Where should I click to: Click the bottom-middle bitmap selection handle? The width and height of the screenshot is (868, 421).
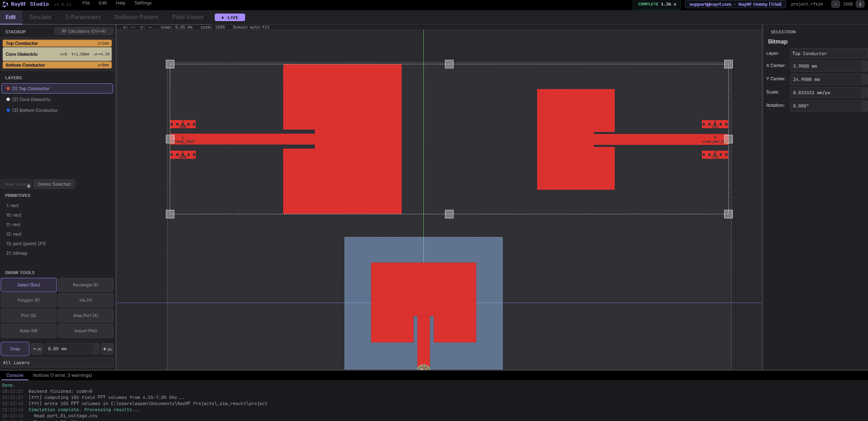pyautogui.click(x=449, y=214)
